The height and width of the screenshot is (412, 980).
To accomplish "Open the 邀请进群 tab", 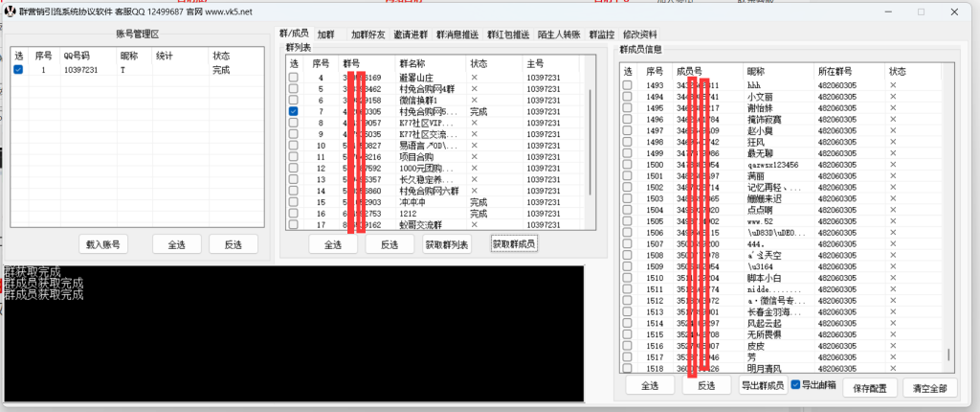I will [x=411, y=34].
